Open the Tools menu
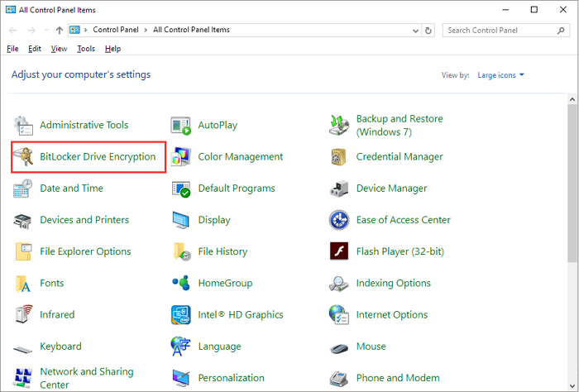579x392 pixels. coord(86,49)
